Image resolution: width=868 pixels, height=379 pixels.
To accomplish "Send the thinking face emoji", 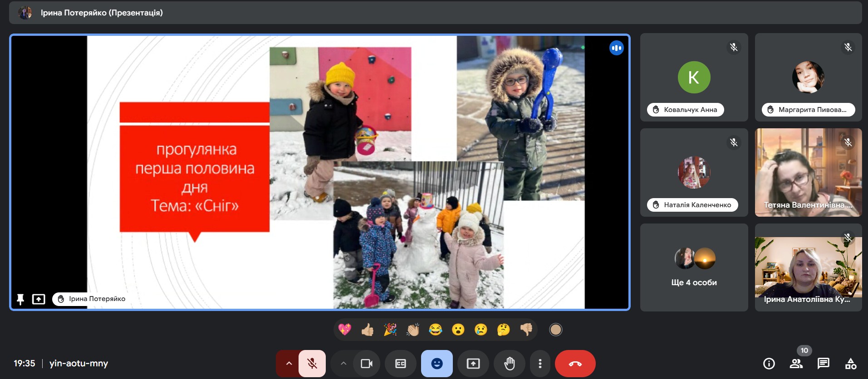I will 504,330.
